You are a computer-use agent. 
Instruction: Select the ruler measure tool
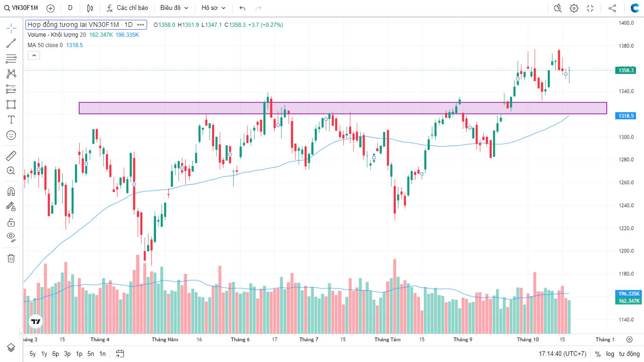point(11,156)
